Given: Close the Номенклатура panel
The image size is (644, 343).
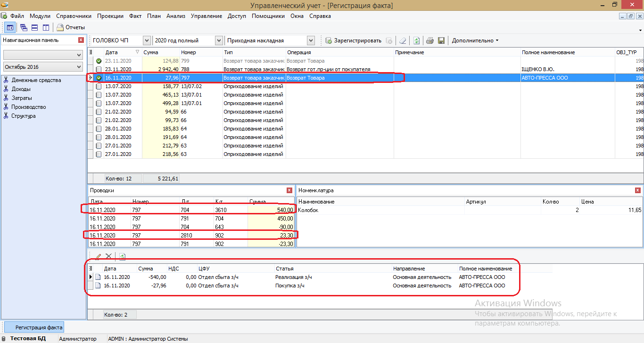Looking at the screenshot, I should [638, 190].
